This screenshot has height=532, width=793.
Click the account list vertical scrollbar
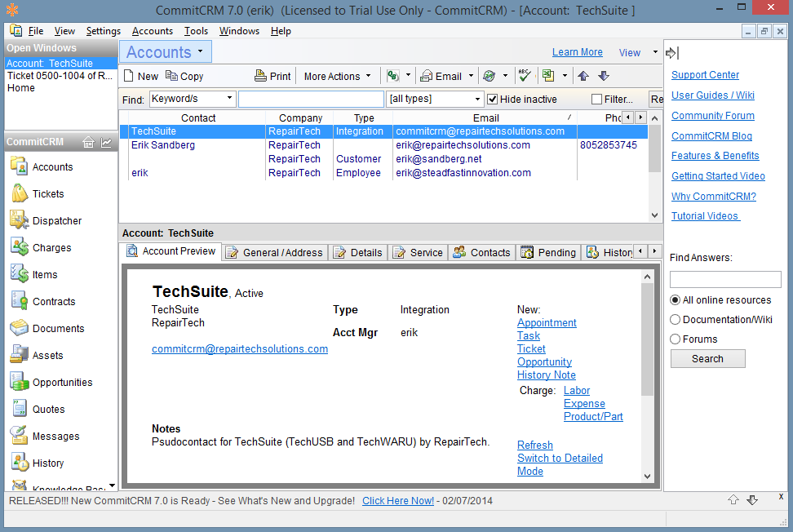pos(654,168)
